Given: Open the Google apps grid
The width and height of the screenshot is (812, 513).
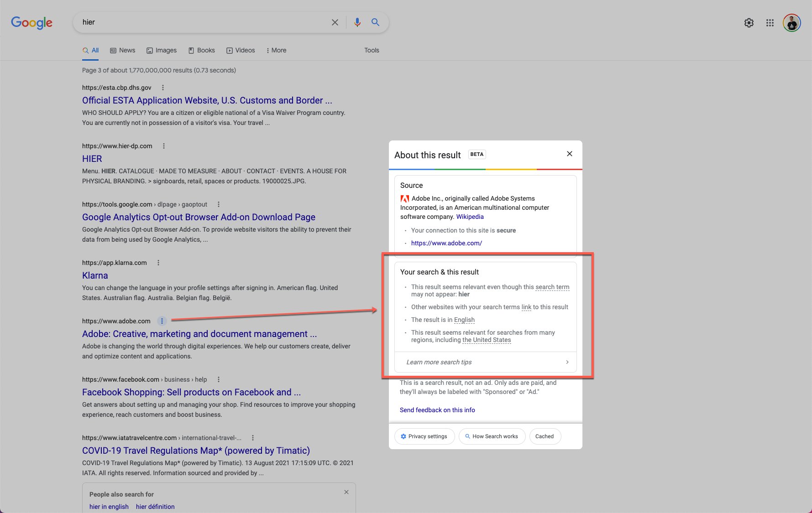Looking at the screenshot, I should tap(770, 23).
